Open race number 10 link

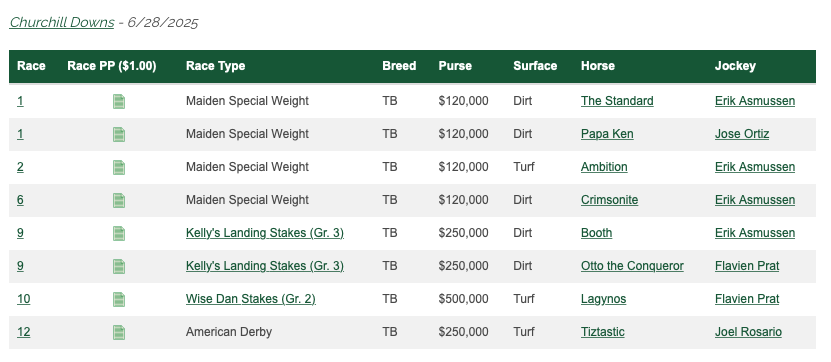pos(23,299)
